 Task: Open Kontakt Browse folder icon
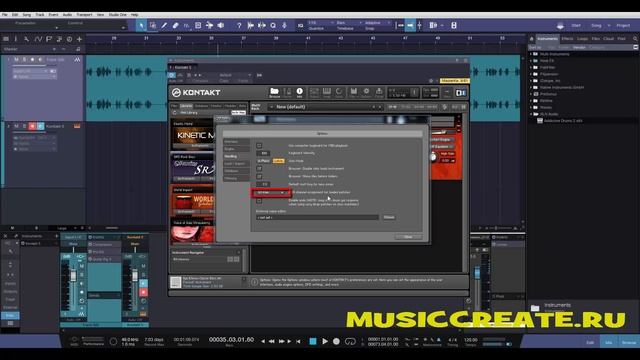(x=274, y=93)
